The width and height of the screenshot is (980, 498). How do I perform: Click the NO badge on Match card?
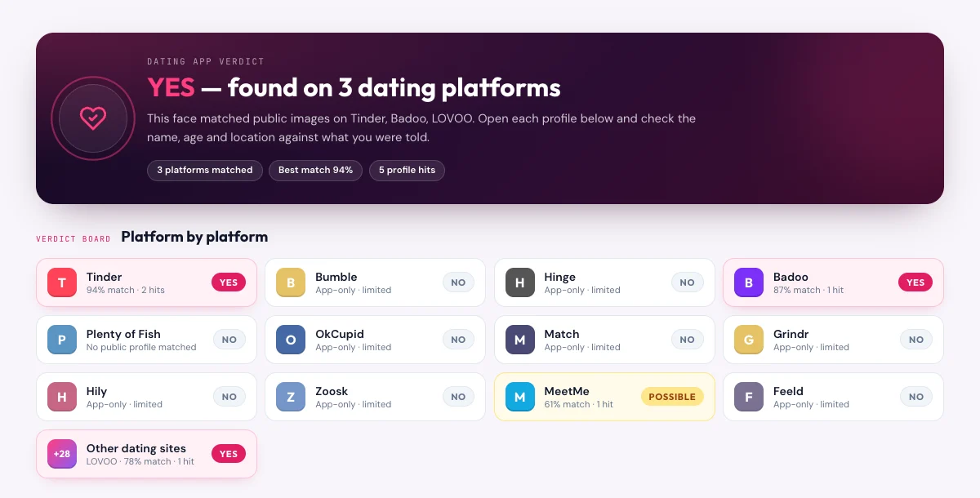click(688, 340)
